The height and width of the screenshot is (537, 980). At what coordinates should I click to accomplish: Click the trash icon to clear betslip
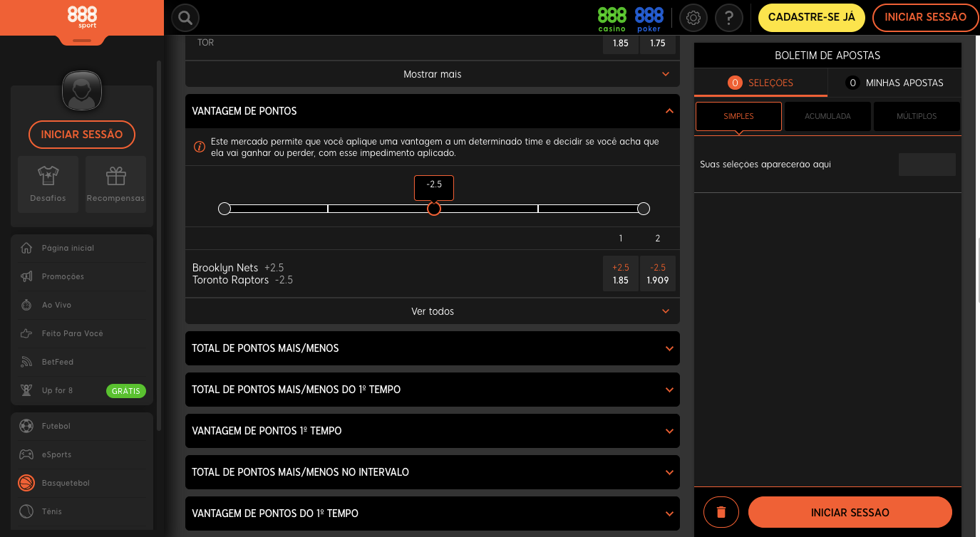(721, 512)
